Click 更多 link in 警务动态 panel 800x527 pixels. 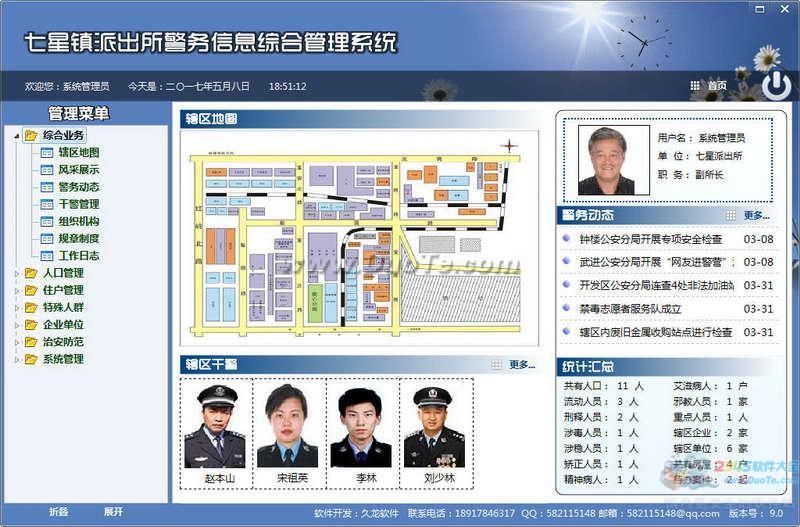pyautogui.click(x=756, y=216)
